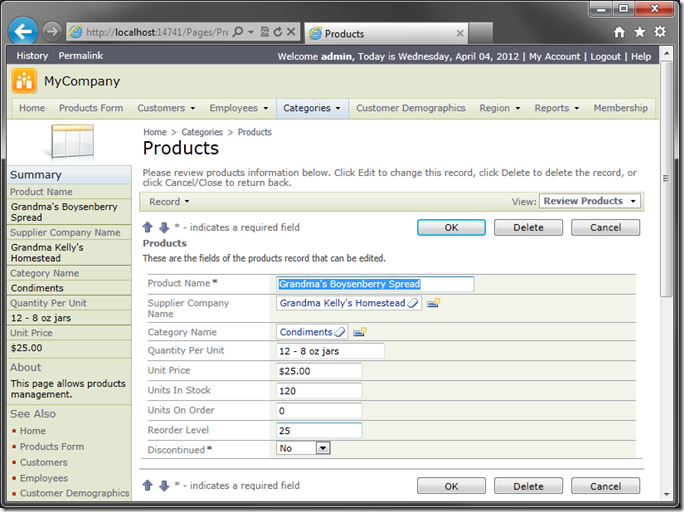Create new supplier with the new-item icon

coord(434,303)
